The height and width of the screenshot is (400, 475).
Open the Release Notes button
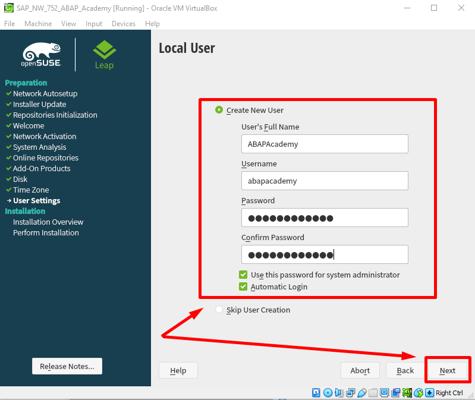tap(67, 366)
